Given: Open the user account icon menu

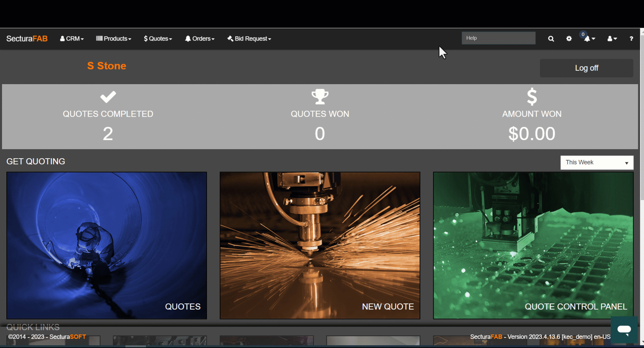Looking at the screenshot, I should [x=612, y=39].
